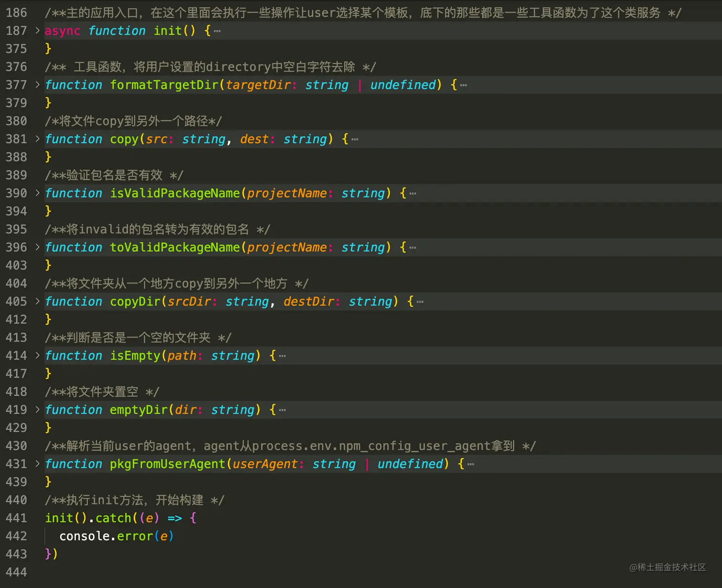
Task: Expand the isValidPackageName function fold arrow
Action: [37, 193]
